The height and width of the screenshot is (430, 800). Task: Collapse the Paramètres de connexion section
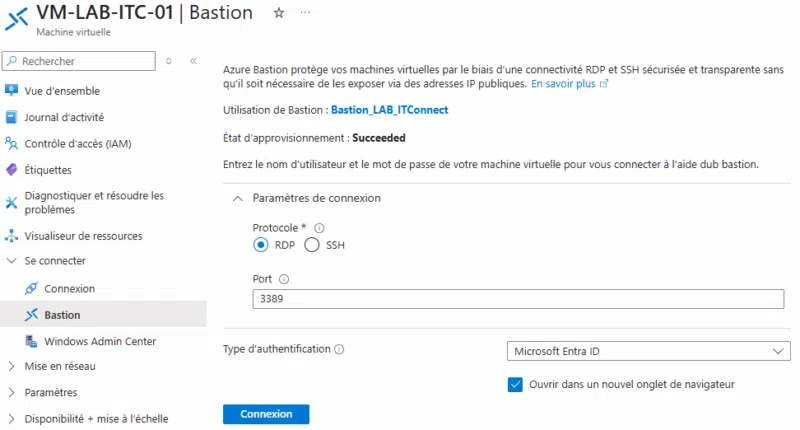[237, 198]
